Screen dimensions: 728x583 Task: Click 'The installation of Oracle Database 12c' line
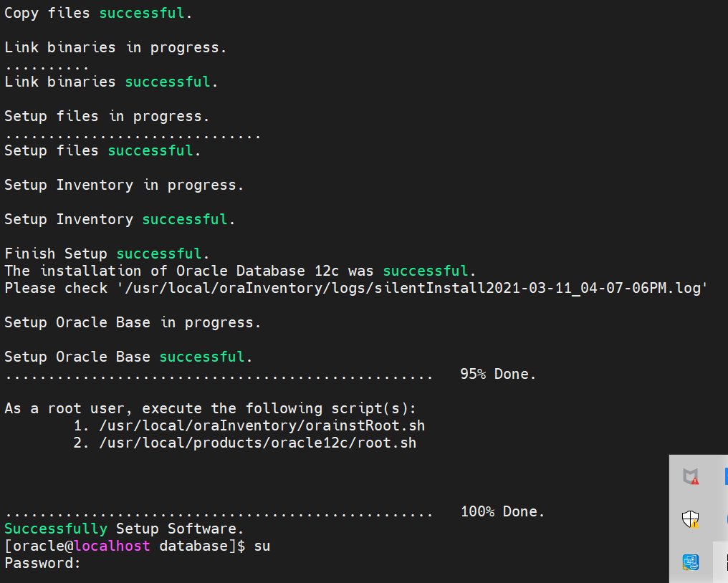pyautogui.click(x=240, y=271)
